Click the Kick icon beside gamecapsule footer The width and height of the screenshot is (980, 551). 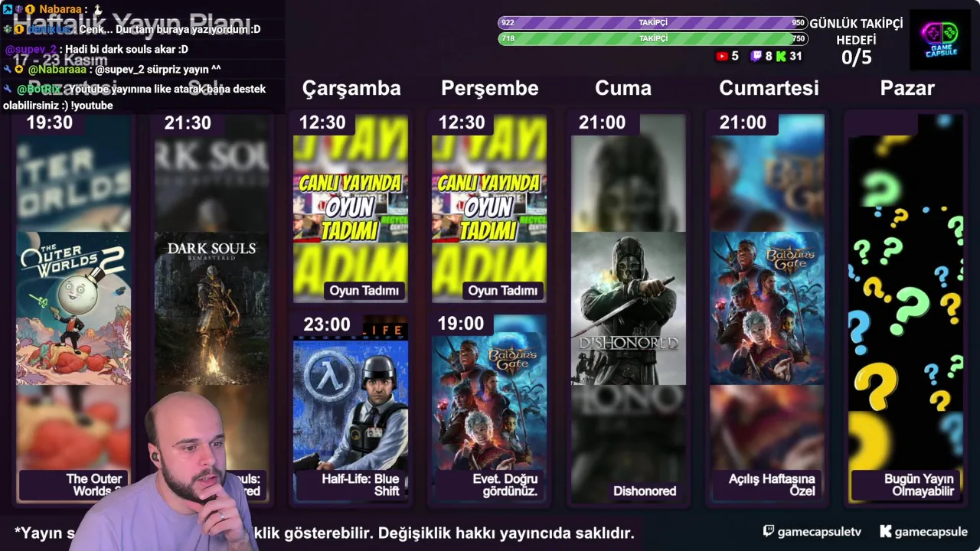pyautogui.click(x=885, y=531)
